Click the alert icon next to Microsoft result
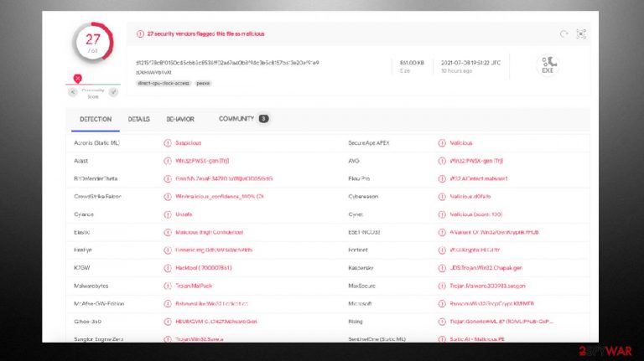644x361 pixels. [x=442, y=303]
